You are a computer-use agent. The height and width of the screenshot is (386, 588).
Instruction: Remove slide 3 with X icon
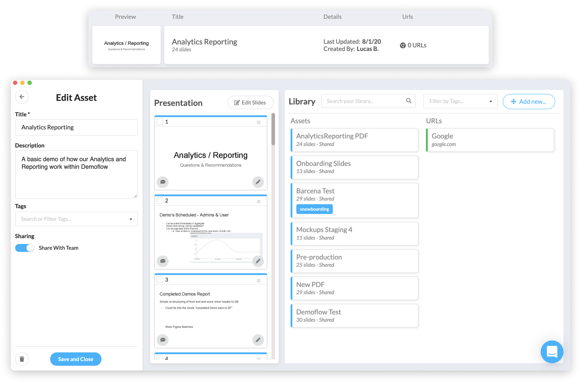tap(258, 280)
